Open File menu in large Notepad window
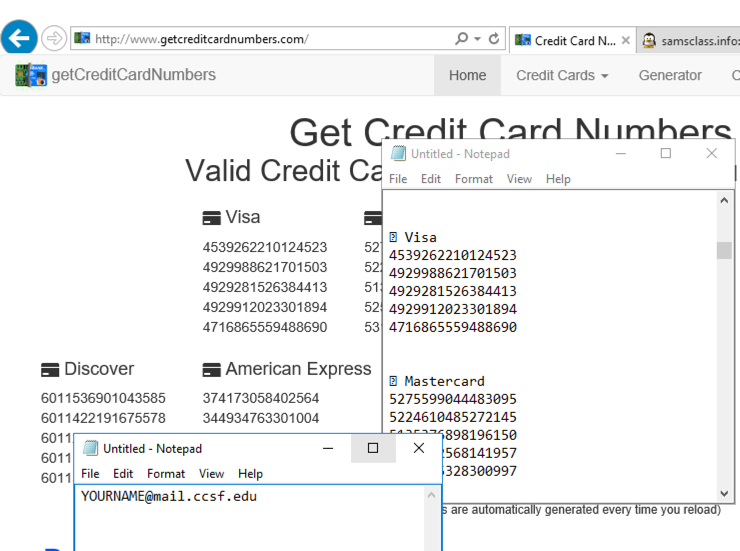The image size is (740, 551). pos(398,179)
